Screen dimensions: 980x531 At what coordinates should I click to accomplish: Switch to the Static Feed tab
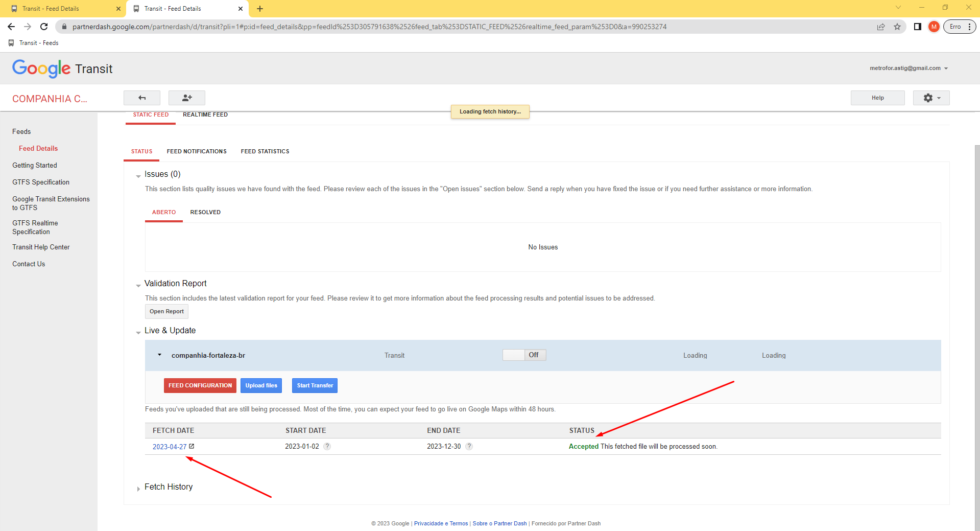tap(151, 115)
